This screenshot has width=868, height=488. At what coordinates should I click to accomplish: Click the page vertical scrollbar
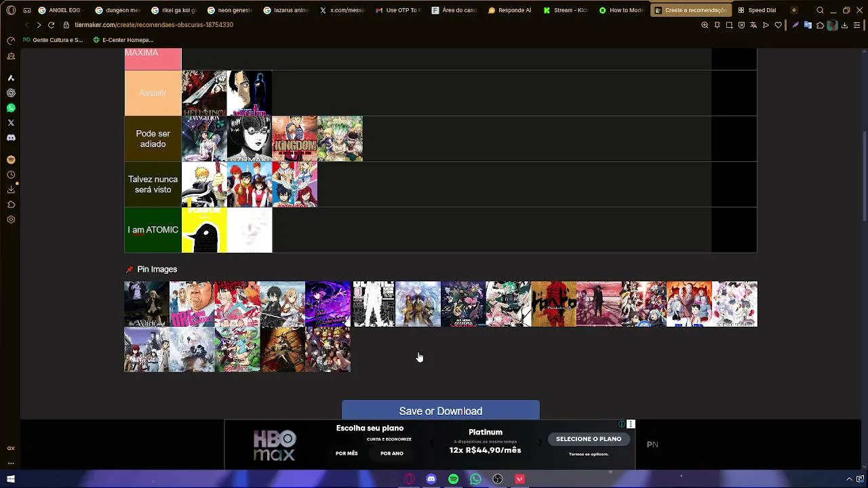864,176
